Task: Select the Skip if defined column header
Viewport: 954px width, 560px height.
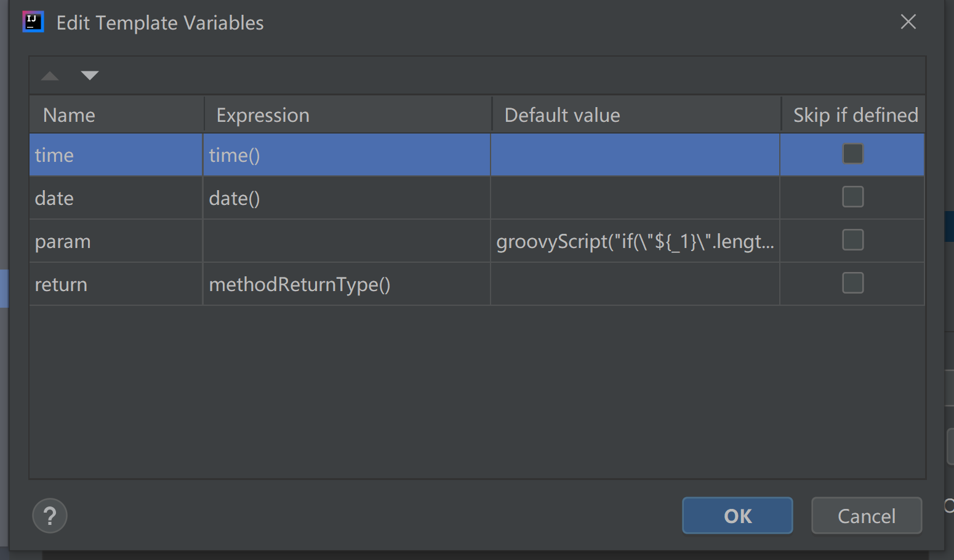Action: pos(853,114)
